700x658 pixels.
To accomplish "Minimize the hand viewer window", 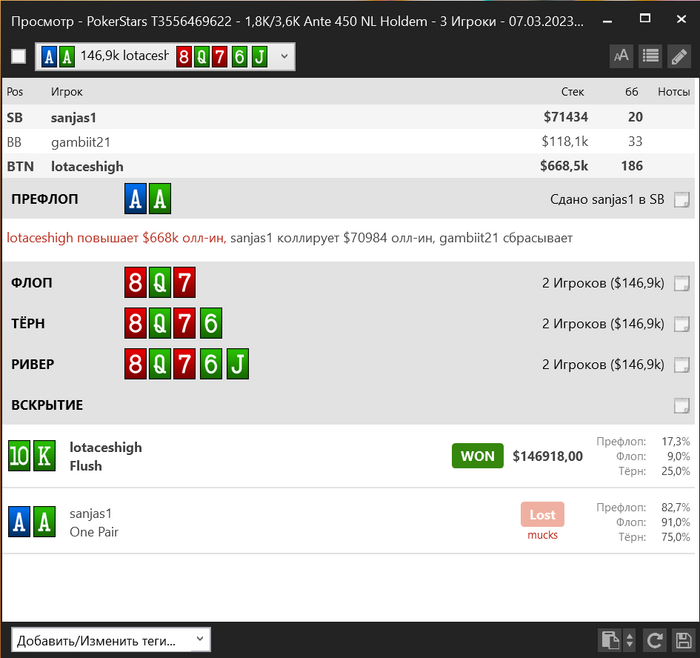I will click(x=607, y=21).
